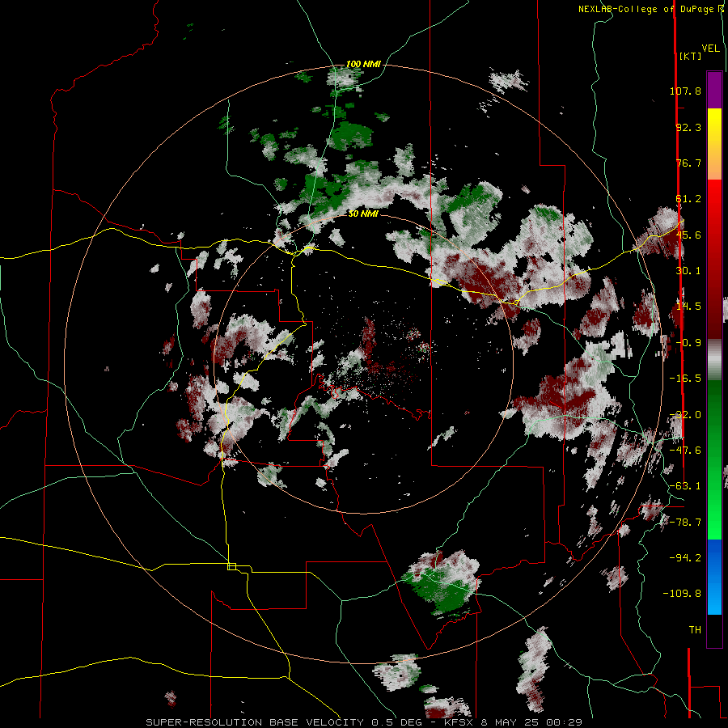Image resolution: width=728 pixels, height=728 pixels.
Task: Click the -94.2 velocity scale value
Action: coord(685,558)
